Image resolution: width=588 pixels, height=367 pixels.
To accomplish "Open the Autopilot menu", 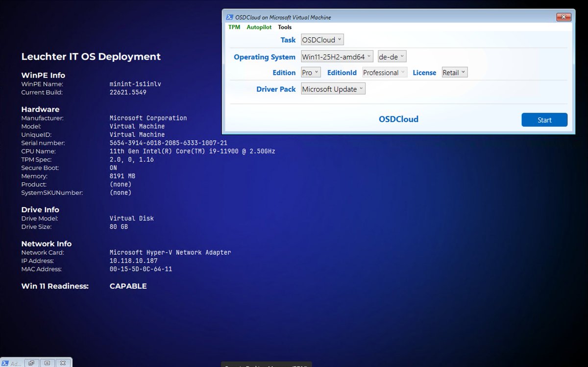I will pyautogui.click(x=259, y=27).
